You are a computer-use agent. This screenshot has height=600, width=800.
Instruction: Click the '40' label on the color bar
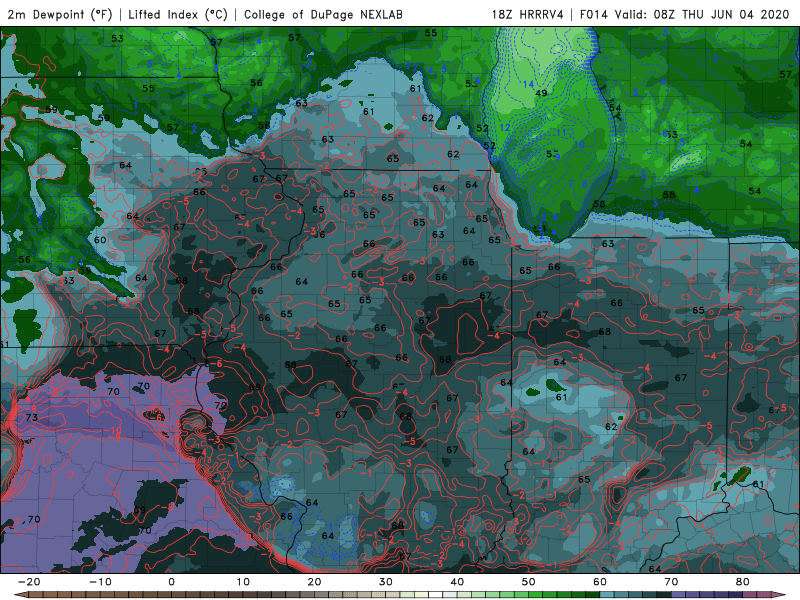457,582
